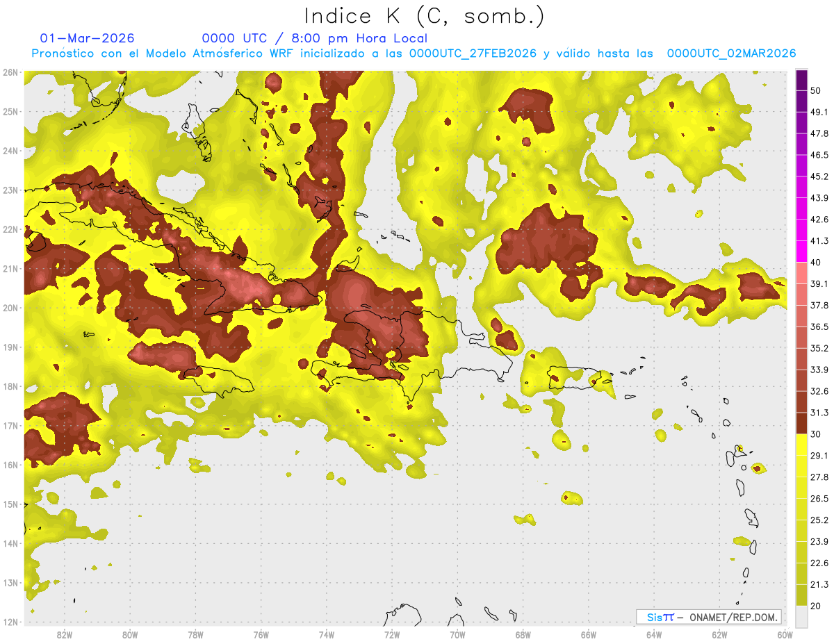Click latitude axis label '26N'
Image resolution: width=834 pixels, height=644 pixels.
(10, 72)
